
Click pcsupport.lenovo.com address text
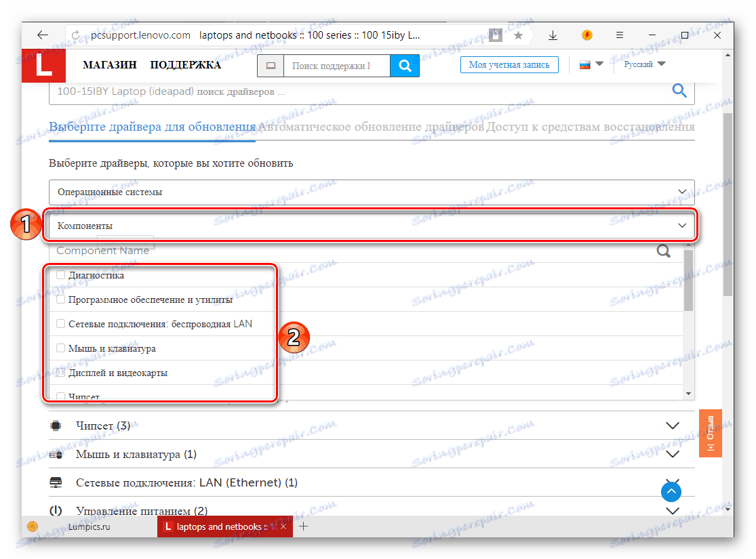(x=140, y=35)
